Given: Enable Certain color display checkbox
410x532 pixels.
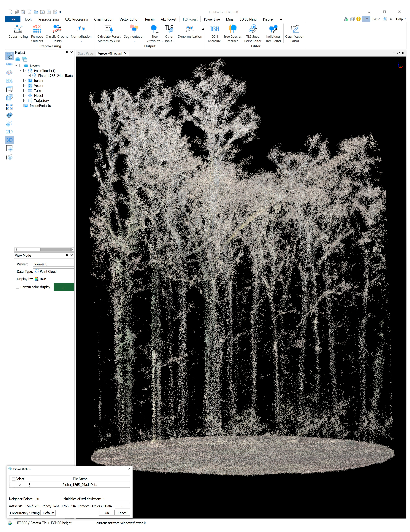Looking at the screenshot, I should coord(18,287).
